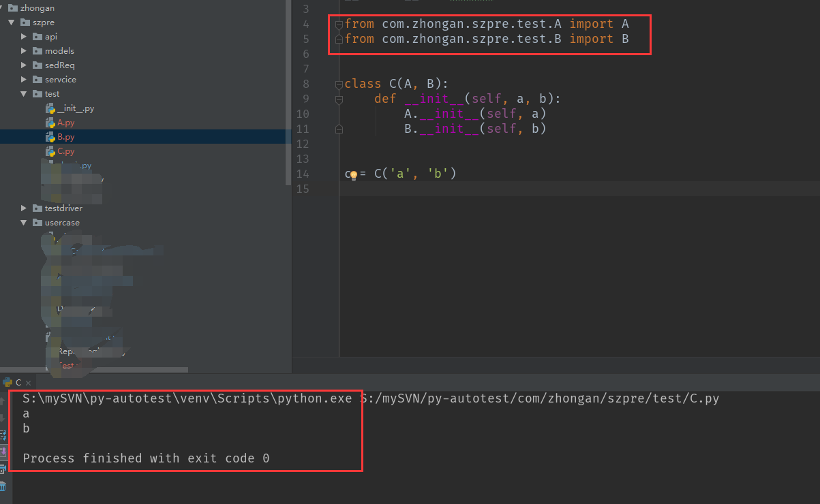This screenshot has height=504, width=820.
Task: Collapse the usercase folder
Action: 24,223
